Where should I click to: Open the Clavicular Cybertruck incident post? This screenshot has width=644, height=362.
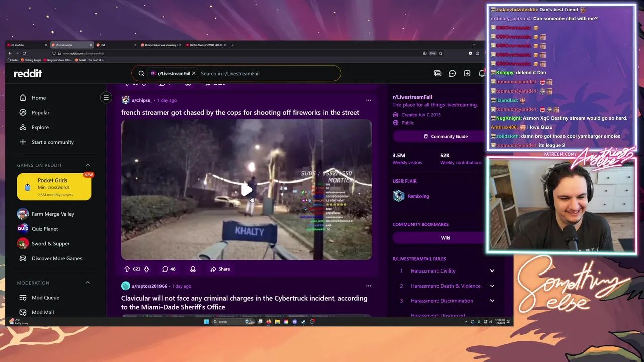(x=244, y=303)
